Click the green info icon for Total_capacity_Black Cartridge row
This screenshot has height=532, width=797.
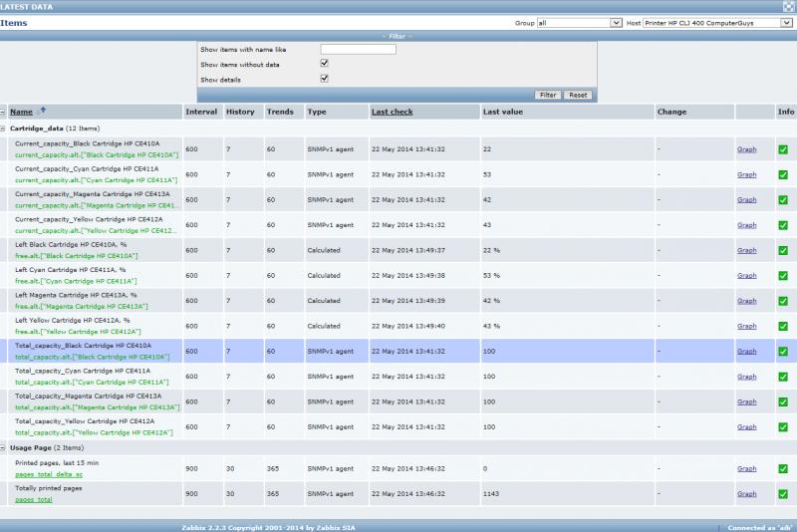(x=783, y=352)
